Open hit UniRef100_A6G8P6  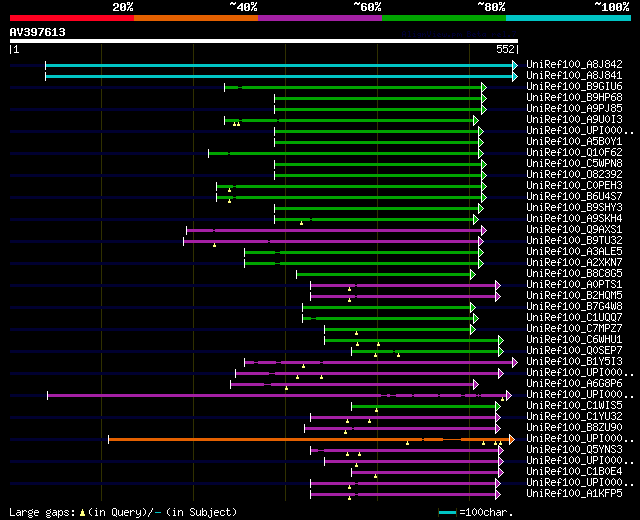(574, 384)
